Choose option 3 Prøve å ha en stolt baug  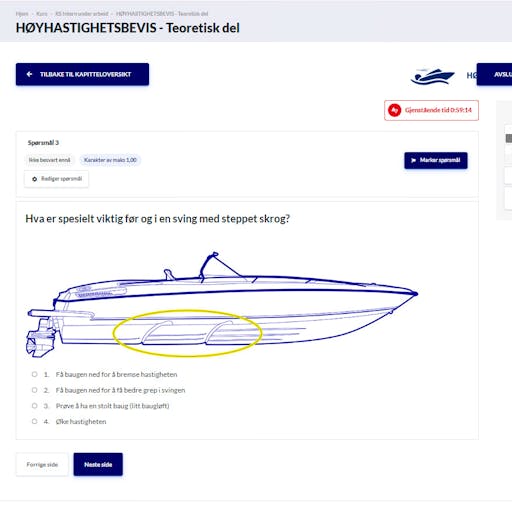pyautogui.click(x=34, y=406)
